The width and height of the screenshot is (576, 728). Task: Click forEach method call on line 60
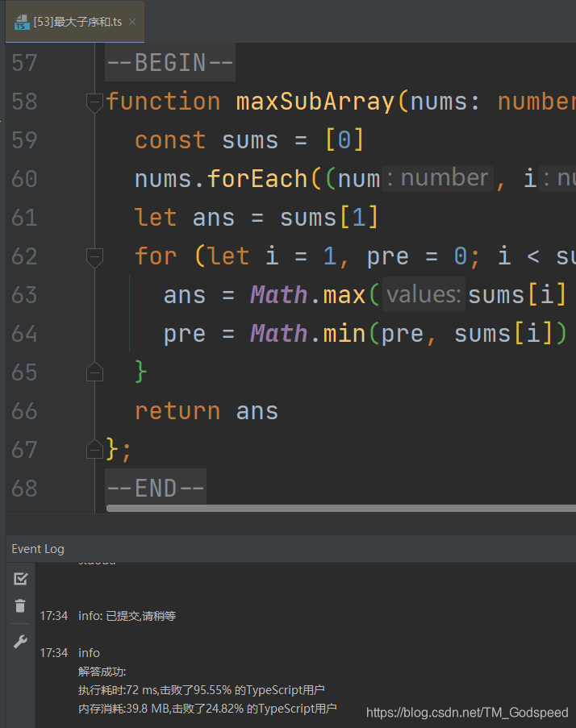(x=257, y=179)
